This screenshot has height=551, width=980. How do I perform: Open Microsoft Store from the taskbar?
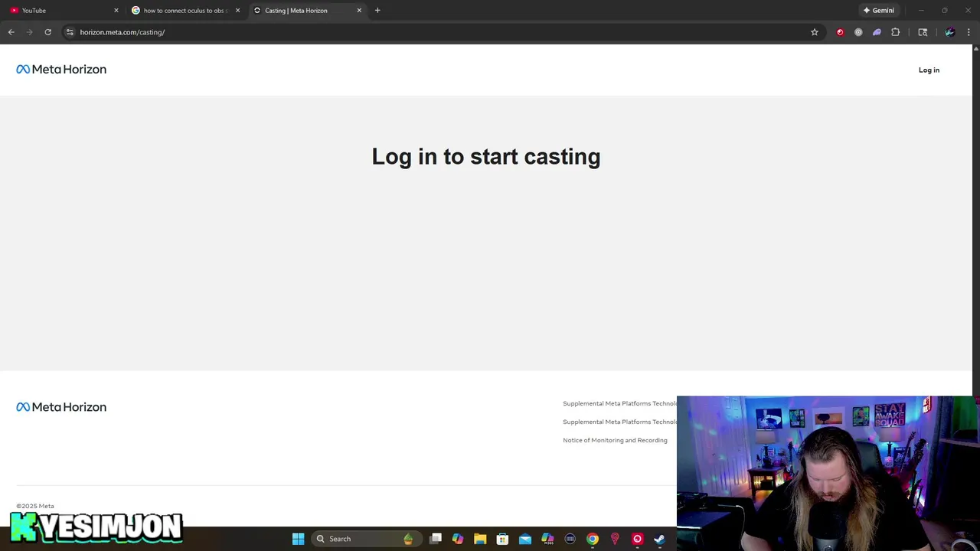click(x=502, y=539)
